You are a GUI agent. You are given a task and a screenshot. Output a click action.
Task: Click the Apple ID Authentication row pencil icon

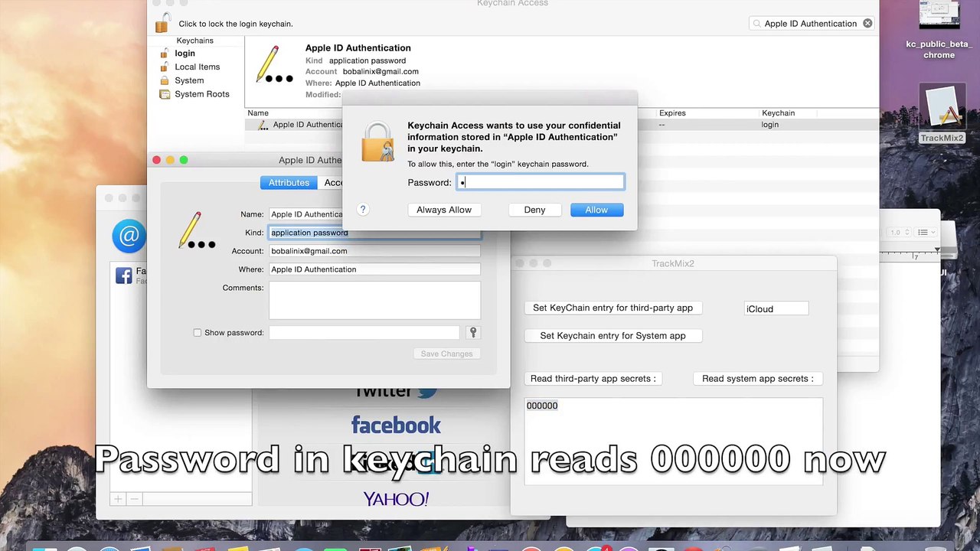tap(263, 125)
